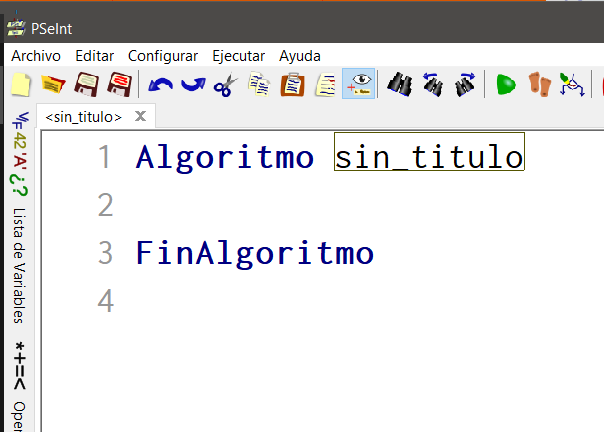The image size is (604, 432).
Task: Cut the selection with the scissors icon
Action: click(226, 85)
